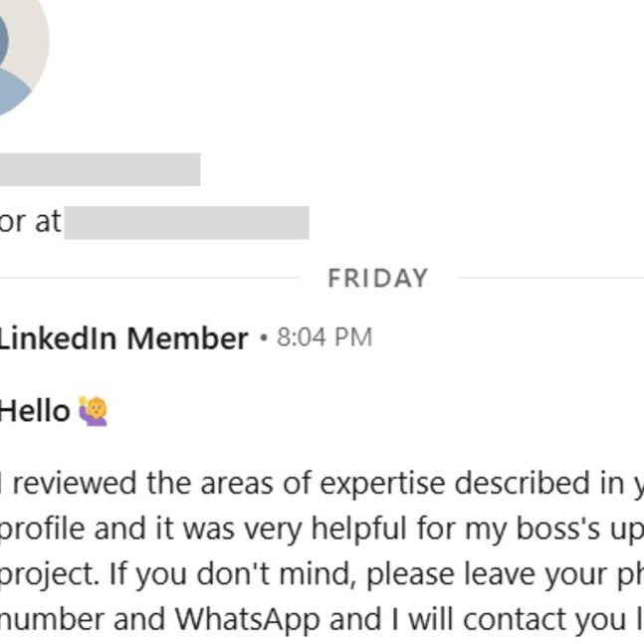Image resolution: width=644 pixels, height=644 pixels.
Task: Click the divider line left of FRIDAY
Action: (x=149, y=278)
